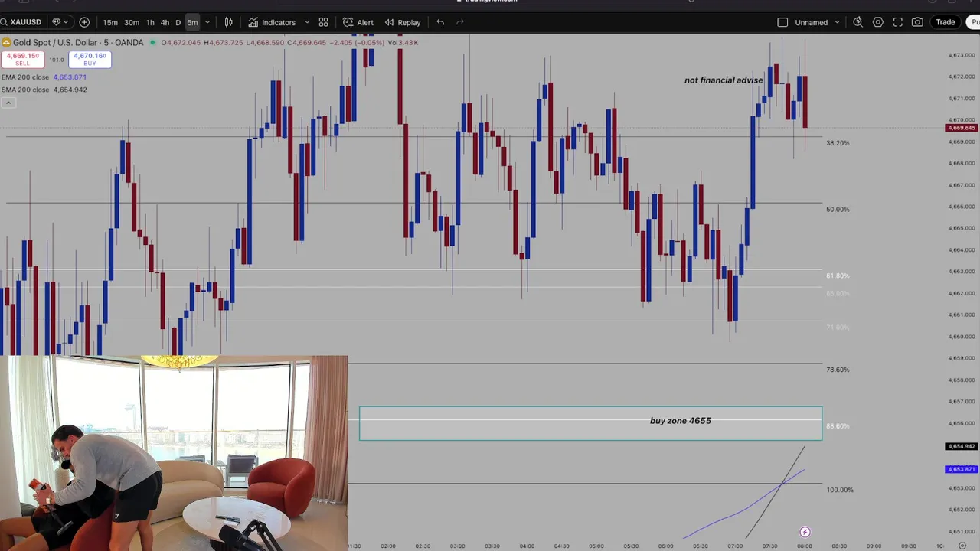980x551 pixels.
Task: Open the Indicators dialog
Action: (272, 22)
